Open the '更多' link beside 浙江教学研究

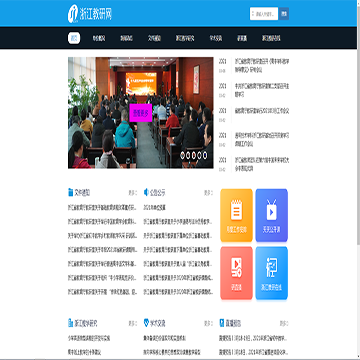[133, 323]
